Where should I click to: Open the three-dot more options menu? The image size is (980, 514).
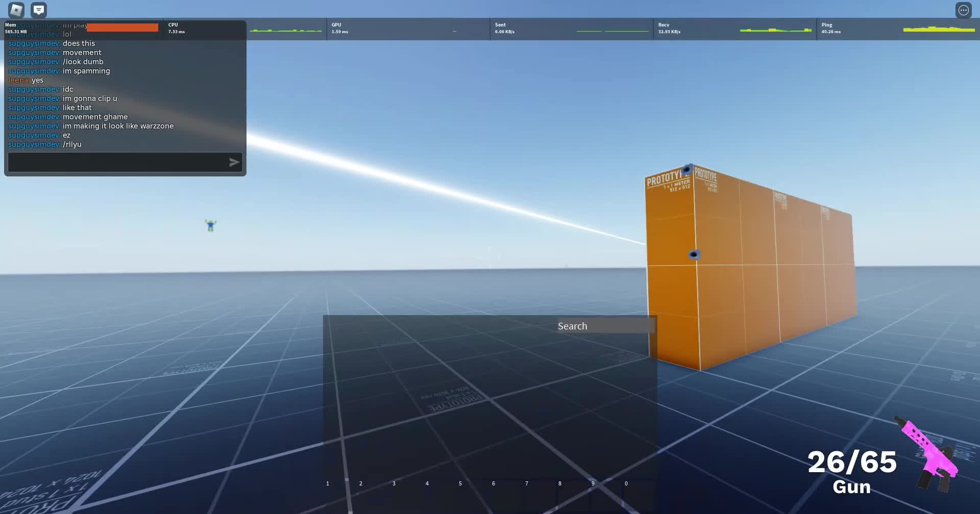[x=963, y=10]
